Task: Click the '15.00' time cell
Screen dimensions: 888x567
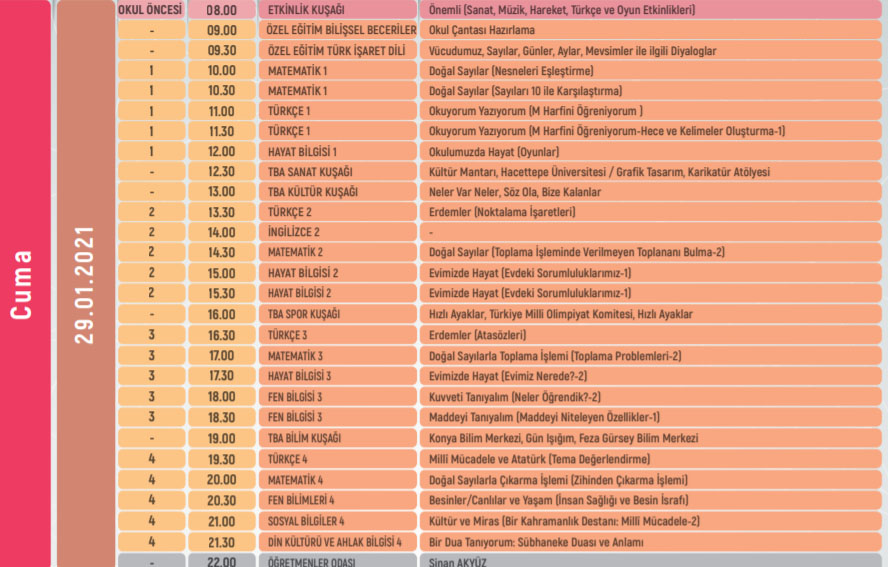Action: [x=221, y=273]
